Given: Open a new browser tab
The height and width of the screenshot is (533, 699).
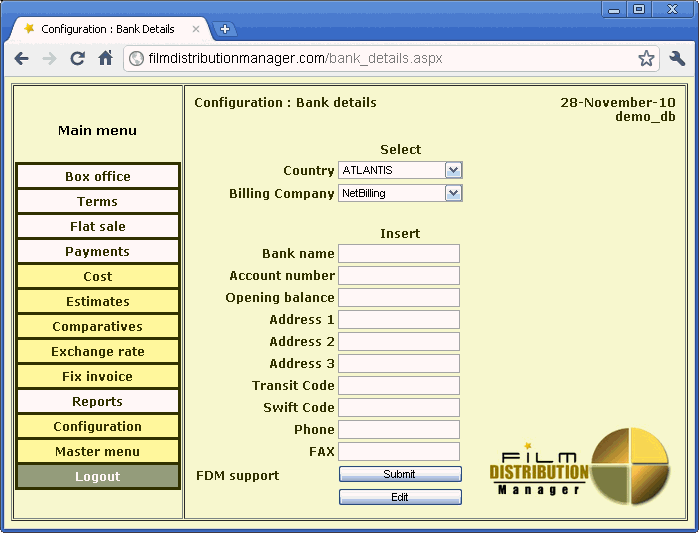Looking at the screenshot, I should pyautogui.click(x=225, y=29).
